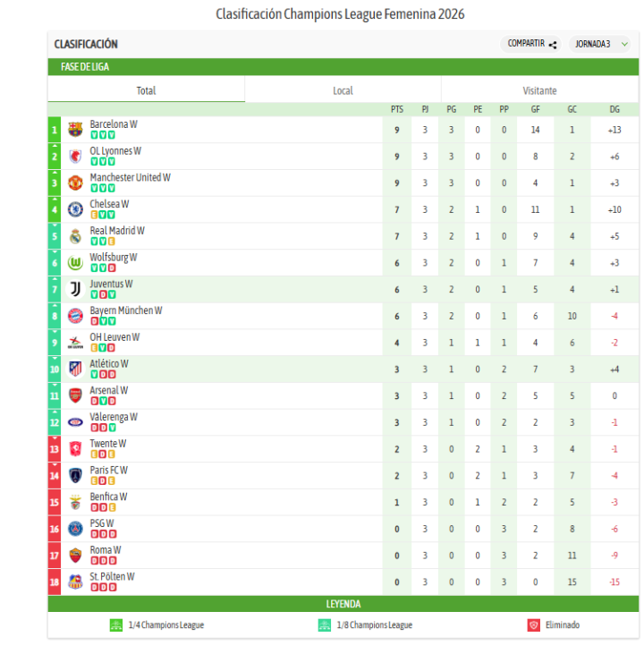Switch to the Local tab
This screenshot has width=644, height=654.
(343, 90)
